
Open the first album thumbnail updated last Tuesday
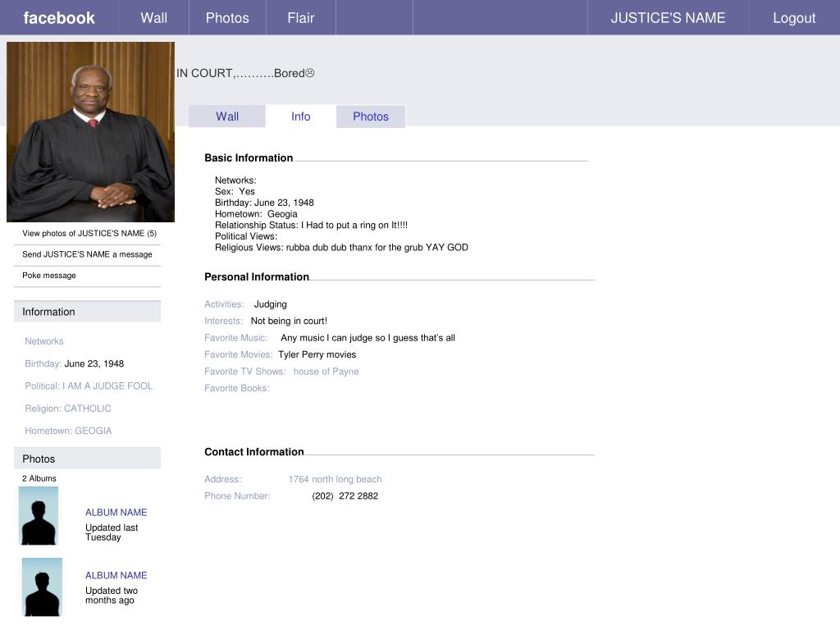pos(39,516)
